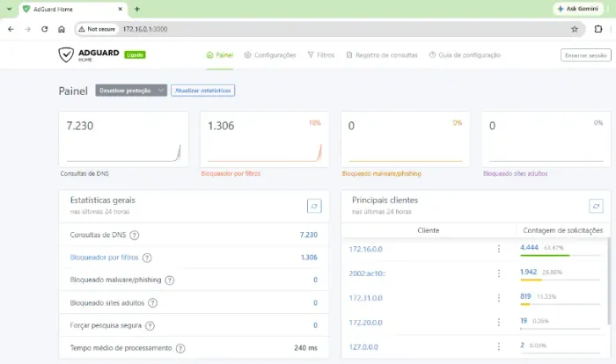This screenshot has width=616, height=364.
Task: Click the yellow progress bar for 2002:ac10::
Action: coord(532,280)
